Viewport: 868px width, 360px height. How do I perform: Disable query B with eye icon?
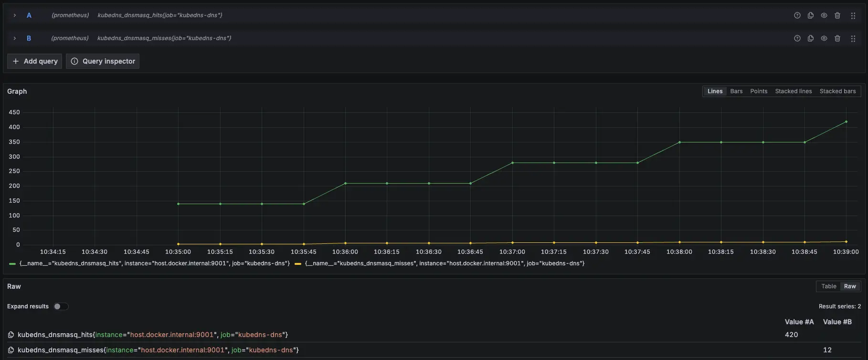pyautogui.click(x=824, y=38)
